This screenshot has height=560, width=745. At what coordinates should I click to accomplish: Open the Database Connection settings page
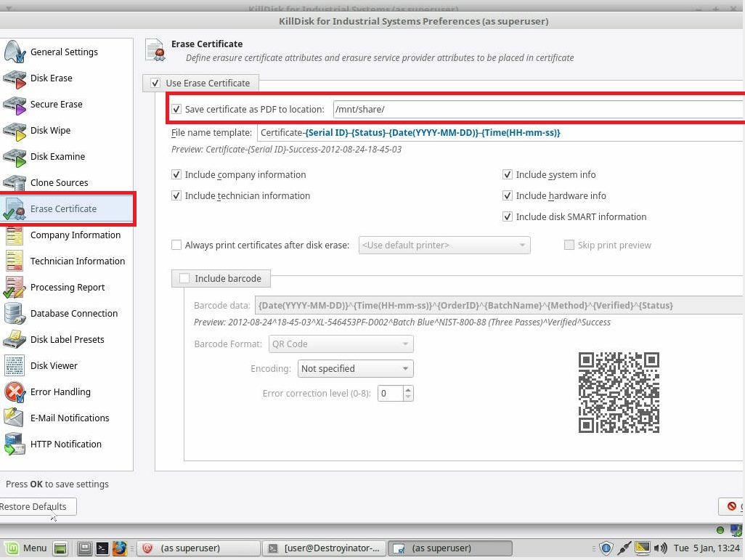coord(74,313)
